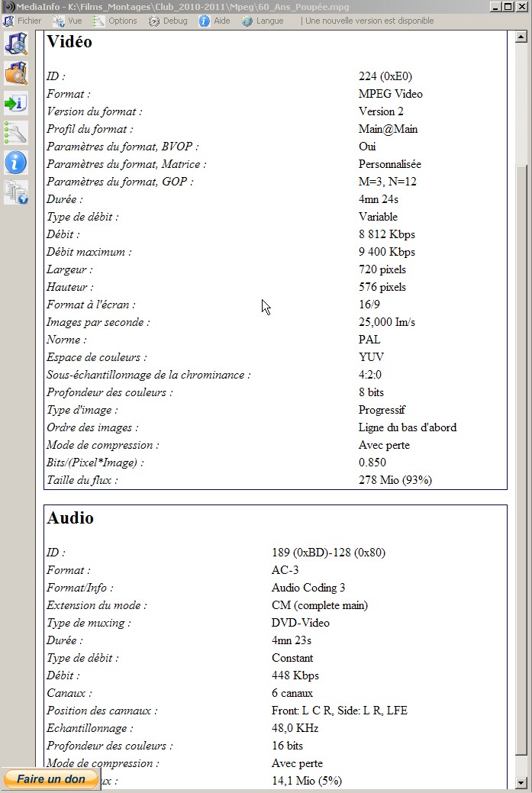Click the audio ID '189 (0xBD)-128 (0x80)'
The image size is (532, 793).
[328, 553]
